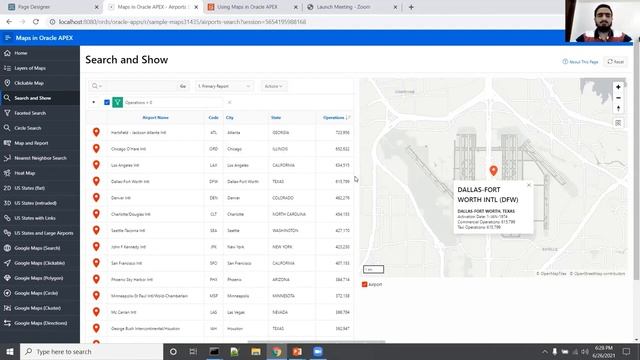Open the navigation hamburger menu
Image resolution: width=640 pixels, height=360 pixels.
(x=7, y=38)
